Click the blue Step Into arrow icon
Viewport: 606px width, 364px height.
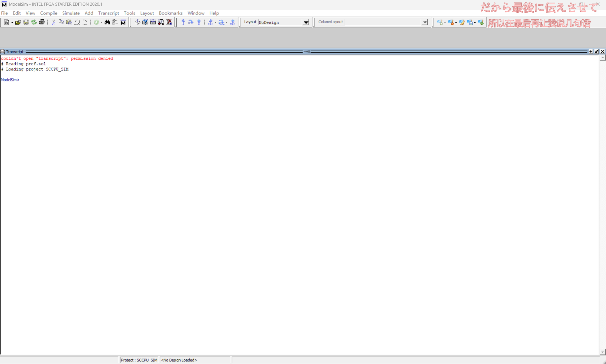(183, 22)
